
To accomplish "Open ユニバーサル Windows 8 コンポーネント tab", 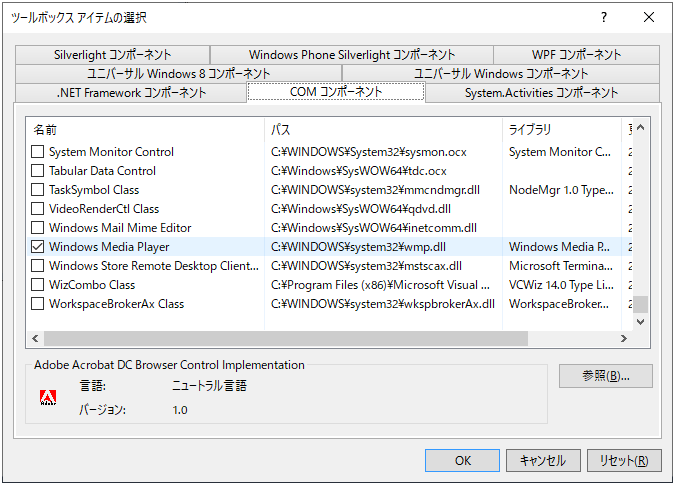I will (x=179, y=74).
